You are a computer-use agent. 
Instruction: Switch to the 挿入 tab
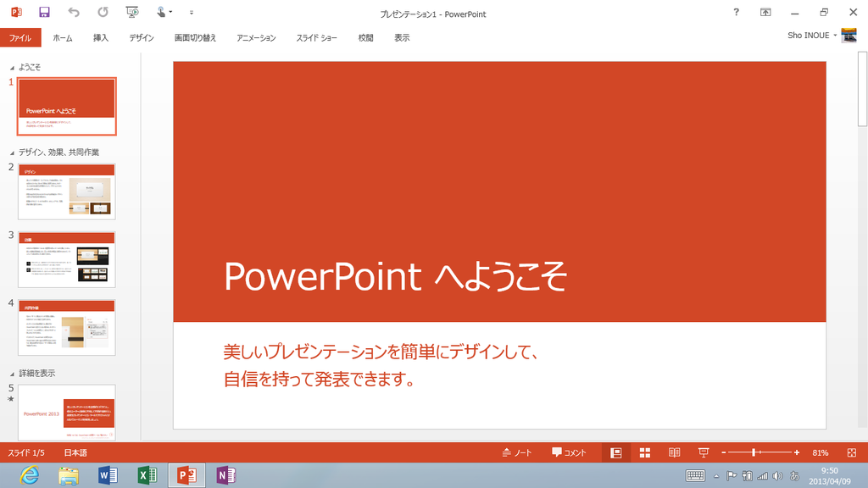pyautogui.click(x=100, y=37)
